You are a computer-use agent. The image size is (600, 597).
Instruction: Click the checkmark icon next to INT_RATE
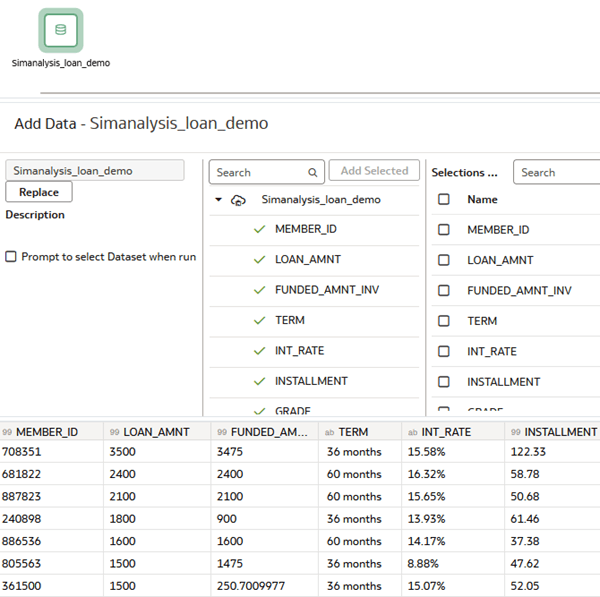coord(259,351)
